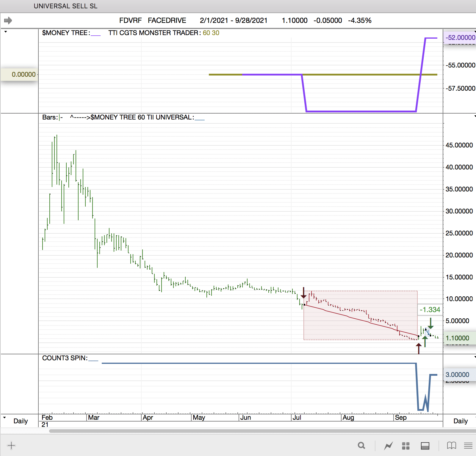Click the green 1.10000 price tag on axis

460,338
